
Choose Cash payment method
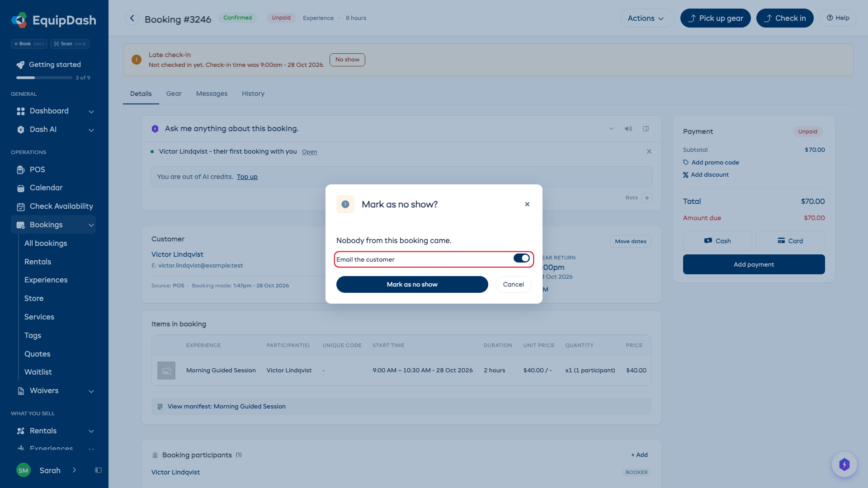pos(717,241)
